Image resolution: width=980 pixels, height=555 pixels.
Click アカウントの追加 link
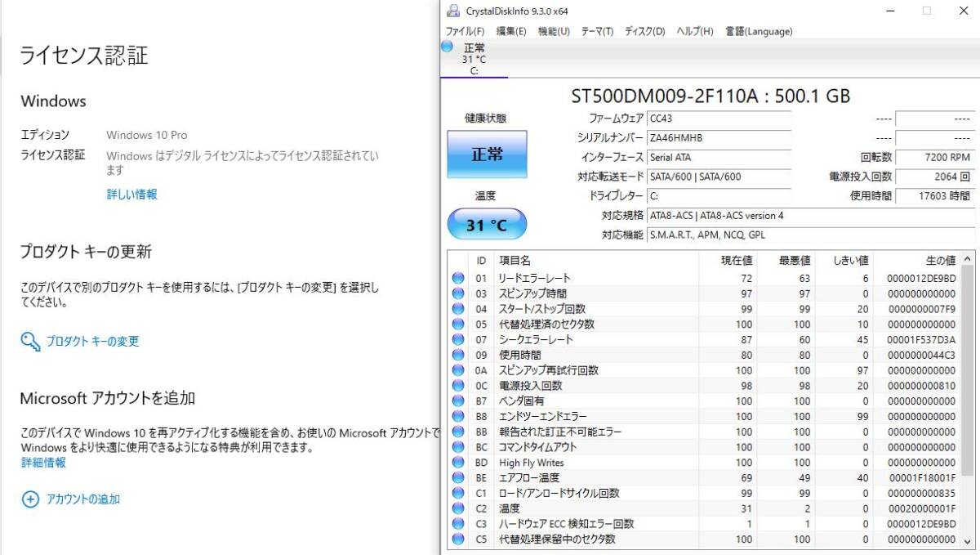pos(83,499)
